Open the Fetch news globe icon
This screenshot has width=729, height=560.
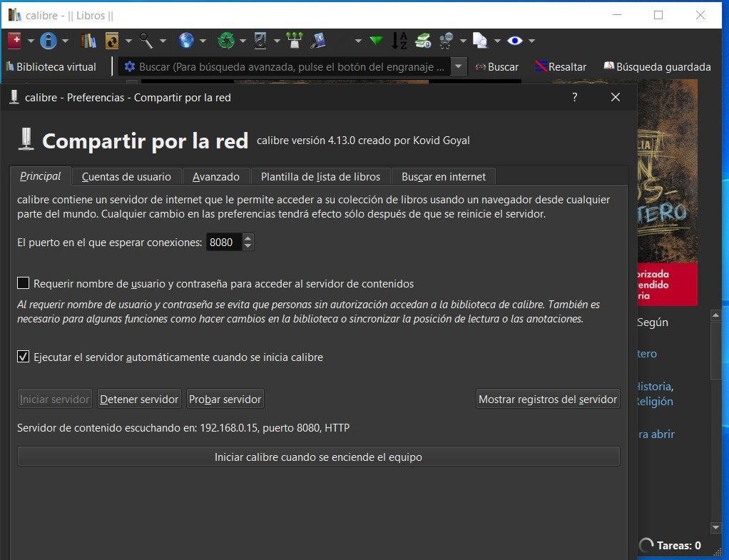pos(186,41)
